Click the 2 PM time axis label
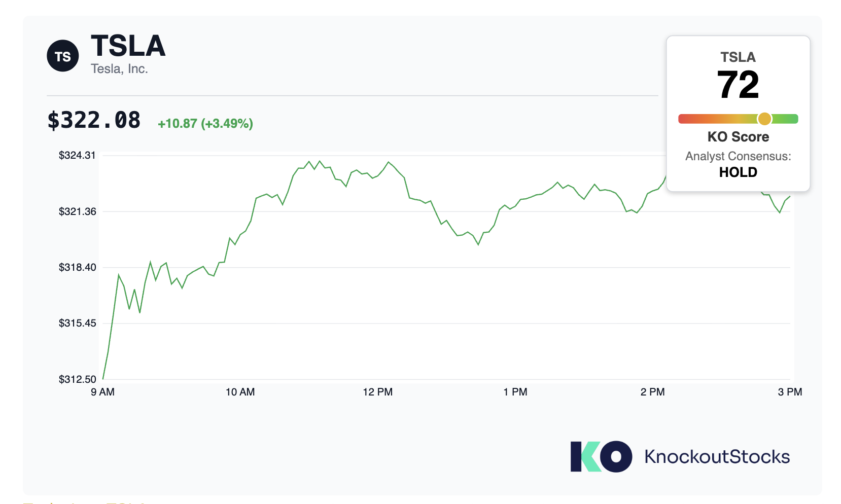Image resolution: width=841 pixels, height=504 pixels. [653, 392]
